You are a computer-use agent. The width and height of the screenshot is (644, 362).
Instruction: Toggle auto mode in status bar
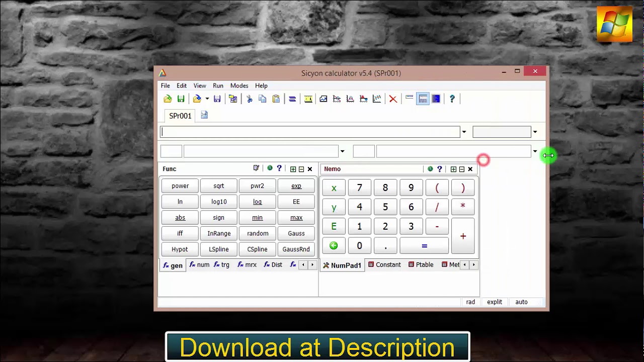point(521,302)
